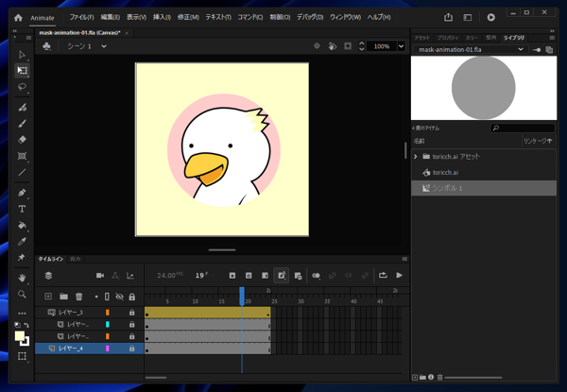Click the fill color swatch in toolbar
The image size is (567, 392).
[20, 335]
